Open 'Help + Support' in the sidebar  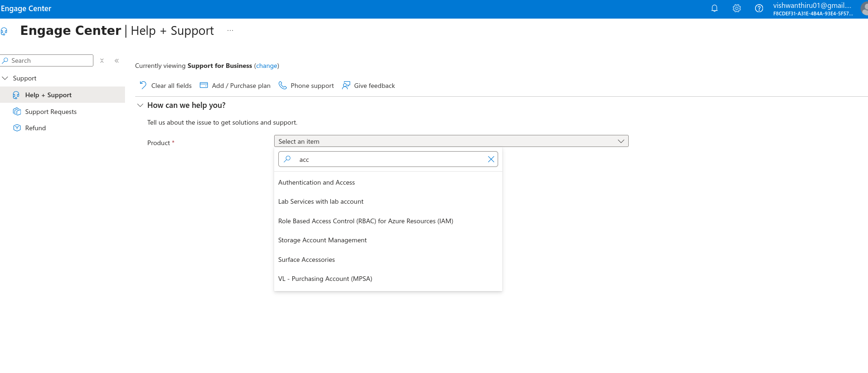pyautogui.click(x=62, y=95)
